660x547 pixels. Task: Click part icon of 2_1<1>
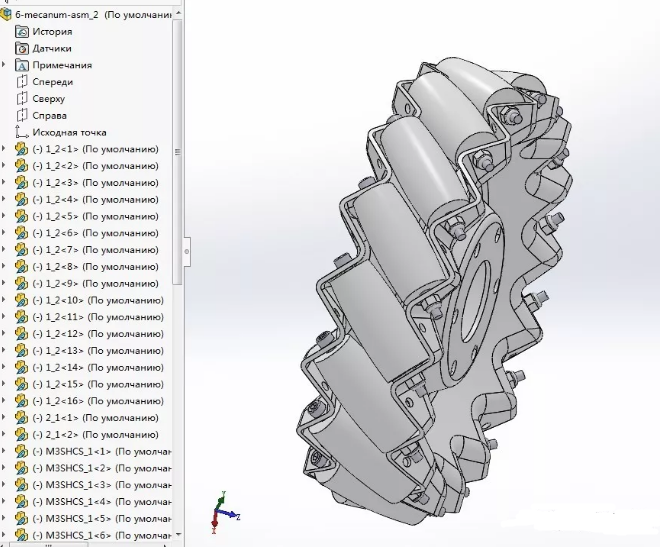pos(21,418)
